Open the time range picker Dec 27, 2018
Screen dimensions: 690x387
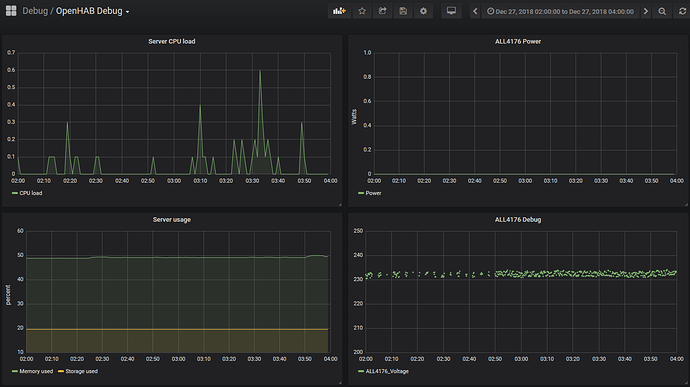point(561,11)
